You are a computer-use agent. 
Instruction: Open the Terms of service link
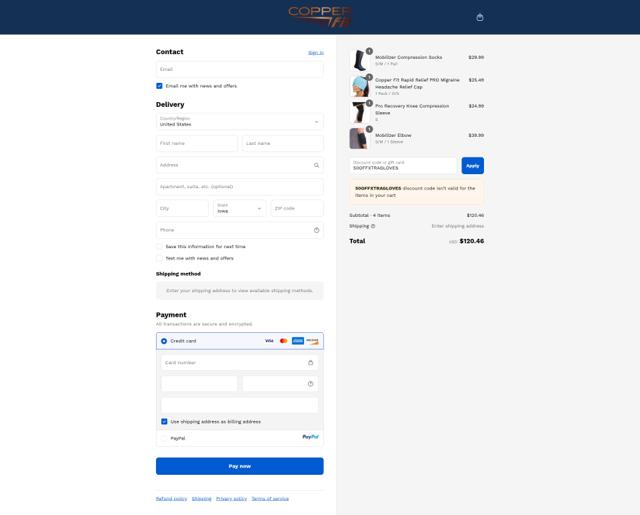tap(270, 499)
